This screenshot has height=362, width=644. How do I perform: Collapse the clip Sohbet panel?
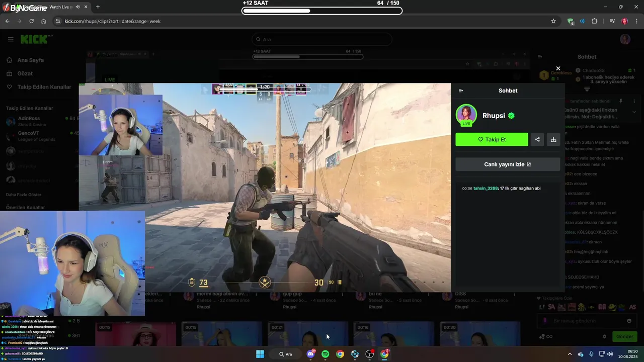pyautogui.click(x=461, y=90)
